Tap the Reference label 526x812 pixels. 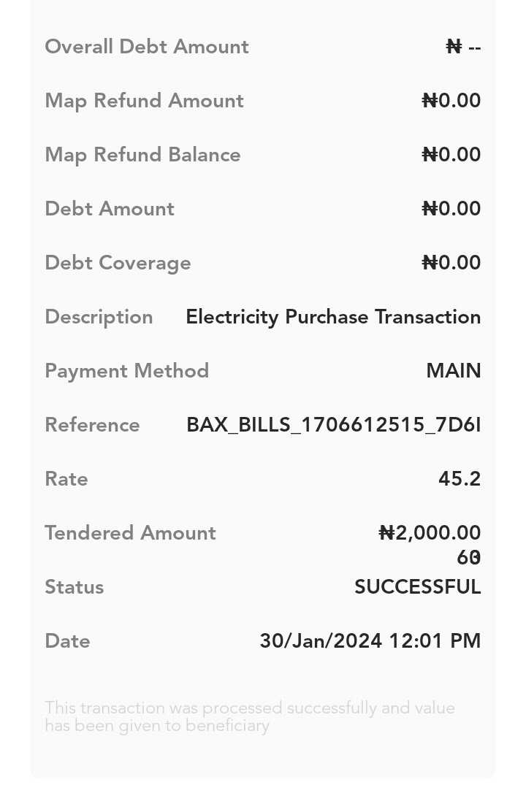(x=92, y=425)
